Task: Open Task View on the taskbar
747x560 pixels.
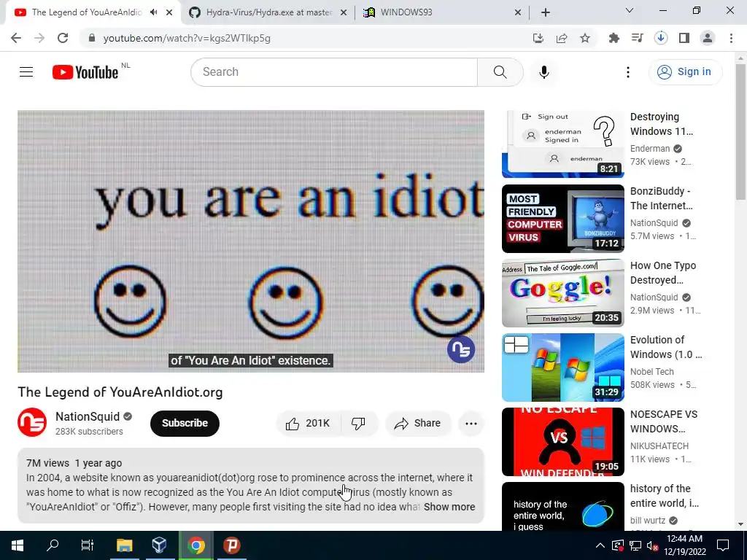Action: pos(88,545)
